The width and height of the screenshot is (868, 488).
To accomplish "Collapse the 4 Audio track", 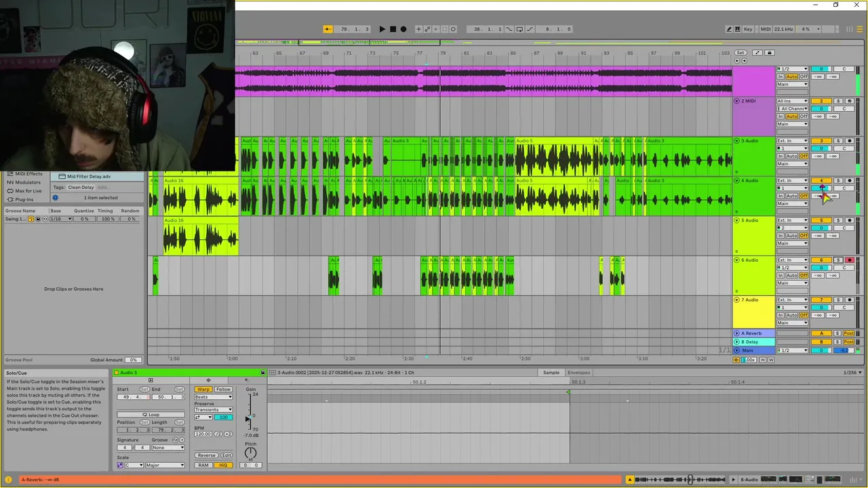I will pos(737,180).
